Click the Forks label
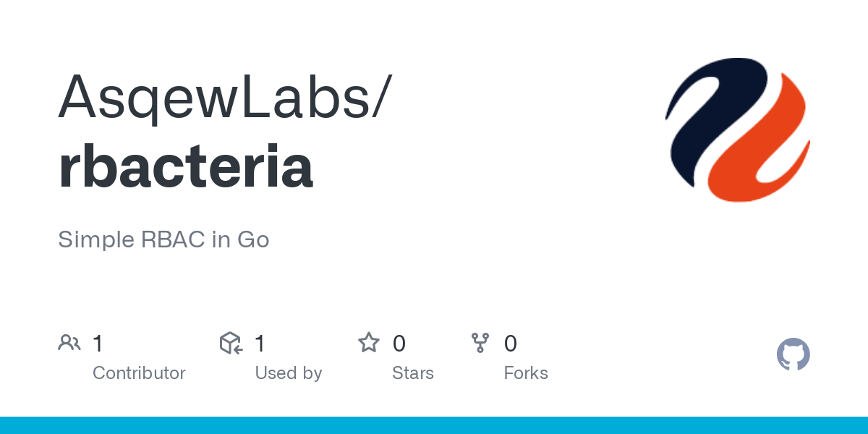The image size is (868, 434). [526, 373]
